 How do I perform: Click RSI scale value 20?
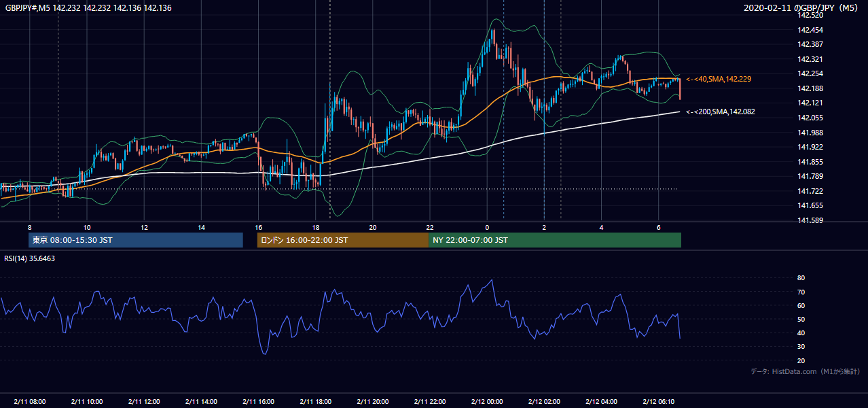[801, 360]
